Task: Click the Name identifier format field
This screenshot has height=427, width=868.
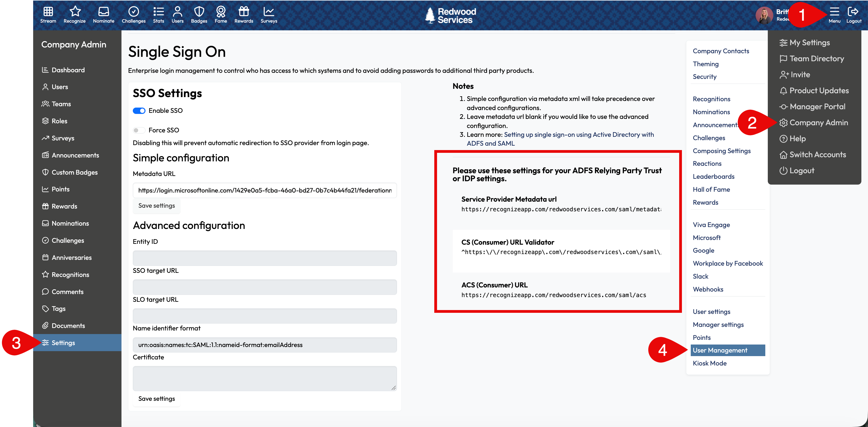Action: point(265,345)
